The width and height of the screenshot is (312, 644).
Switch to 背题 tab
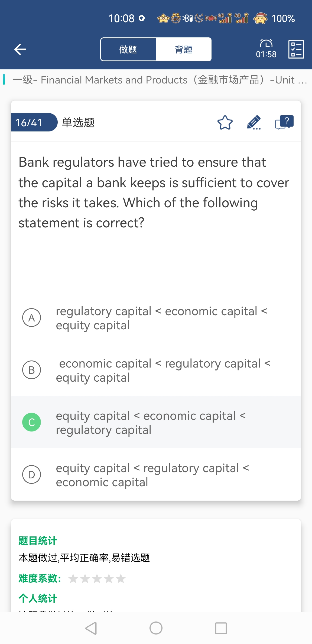(x=184, y=49)
